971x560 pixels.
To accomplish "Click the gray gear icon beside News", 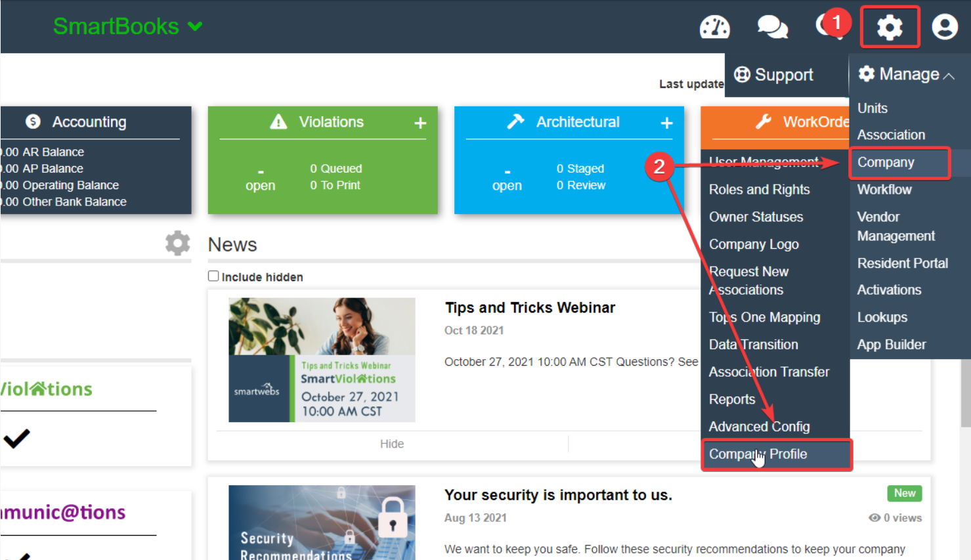I will coord(177,243).
